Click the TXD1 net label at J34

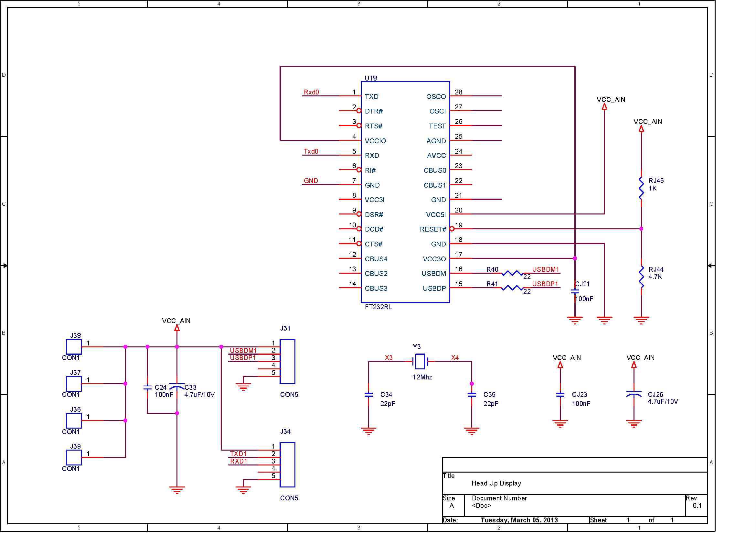(x=239, y=453)
